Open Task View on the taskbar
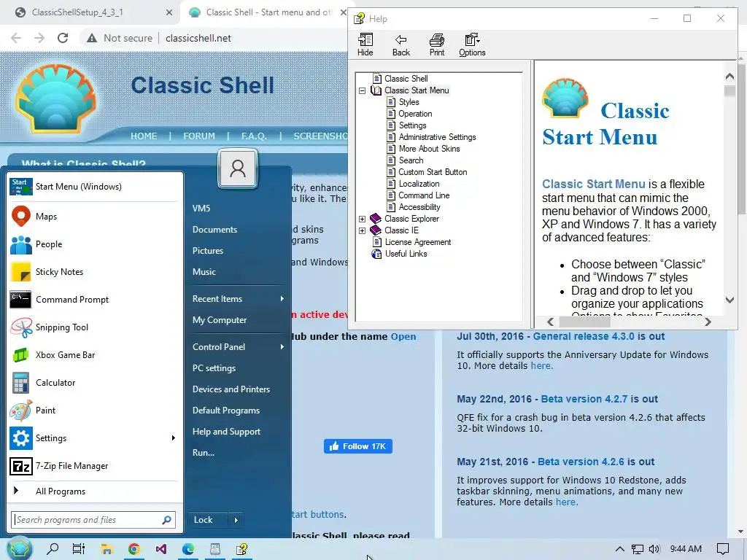The width and height of the screenshot is (747, 560). tap(79, 549)
